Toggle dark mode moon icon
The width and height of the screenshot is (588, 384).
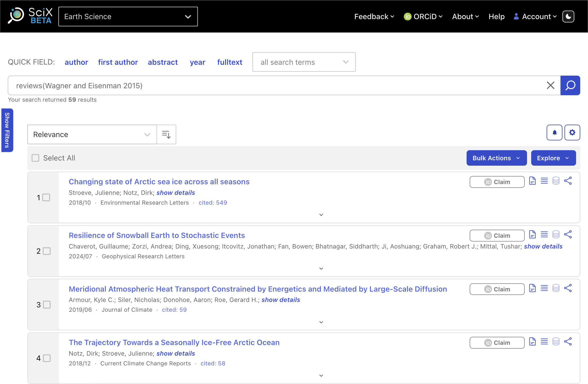tap(568, 17)
